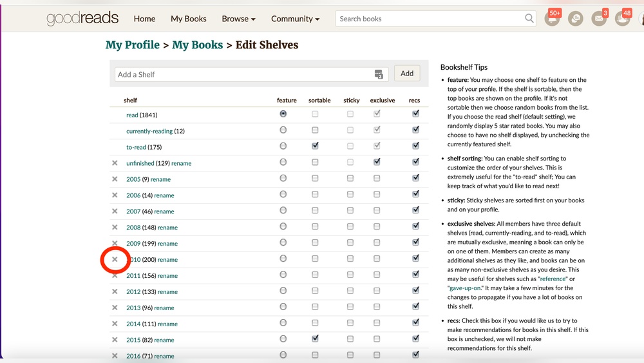The height and width of the screenshot is (363, 644).
Task: Enable sortable for 2010 shelf
Action: pyautogui.click(x=315, y=259)
